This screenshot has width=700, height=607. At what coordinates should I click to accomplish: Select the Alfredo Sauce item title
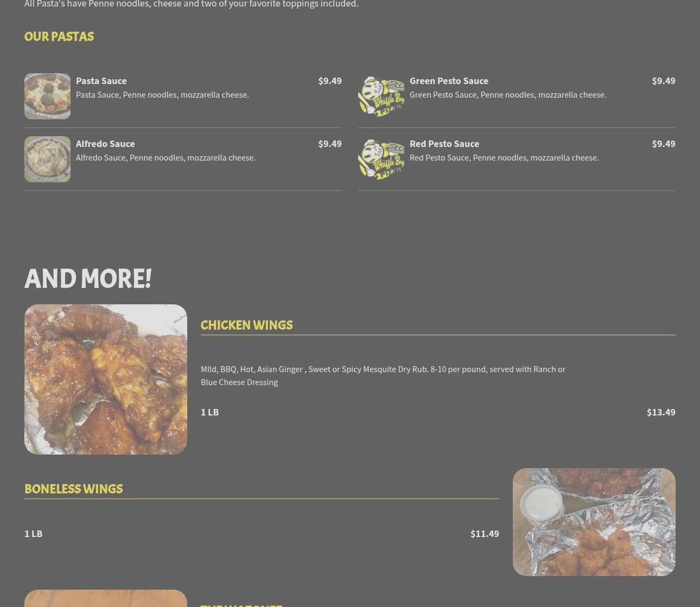(x=105, y=144)
